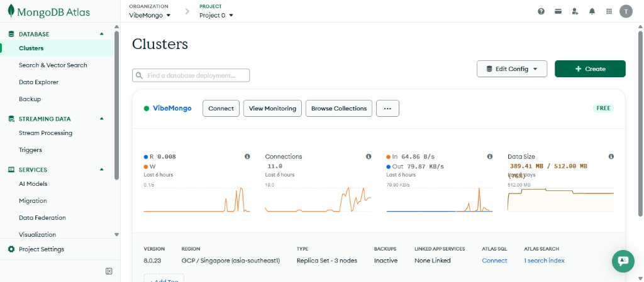Open the help question mark icon
The height and width of the screenshot is (282, 644).
pos(541,11)
